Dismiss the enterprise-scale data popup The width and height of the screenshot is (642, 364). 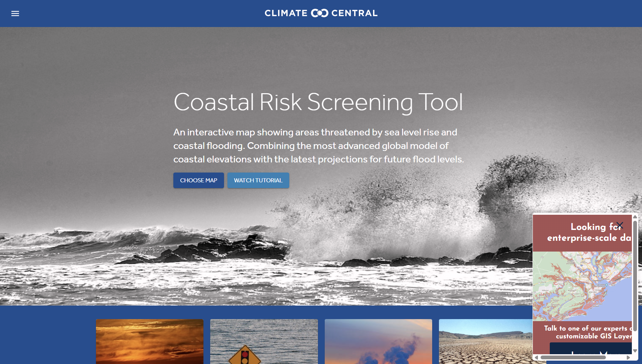point(620,225)
